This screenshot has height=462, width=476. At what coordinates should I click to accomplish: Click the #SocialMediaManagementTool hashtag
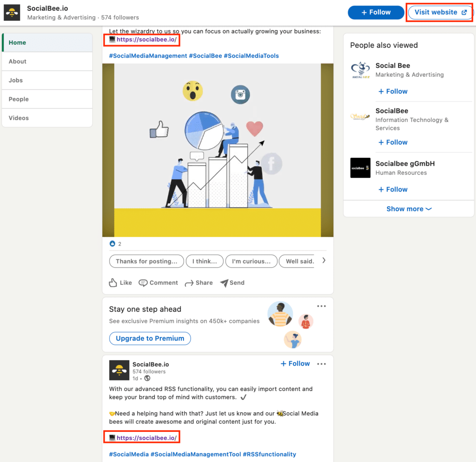[196, 455]
